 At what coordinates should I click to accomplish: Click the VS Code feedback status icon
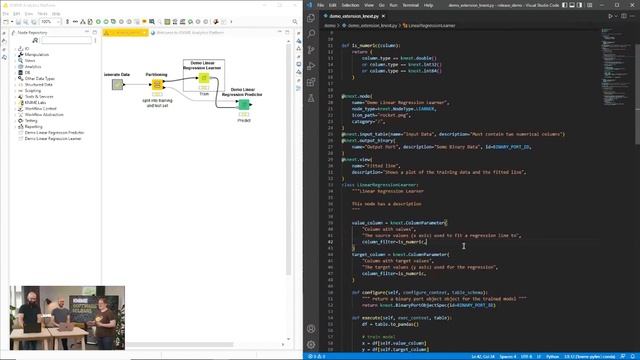(x=623, y=356)
